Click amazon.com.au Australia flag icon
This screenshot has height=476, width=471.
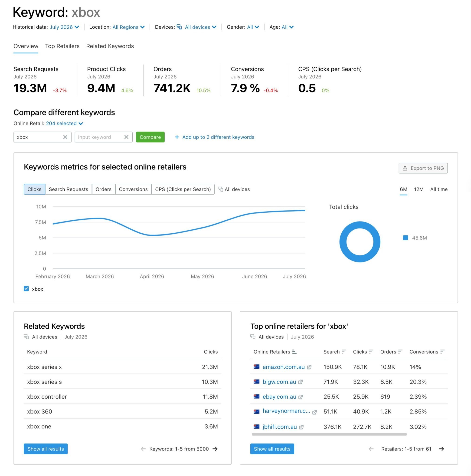point(257,367)
